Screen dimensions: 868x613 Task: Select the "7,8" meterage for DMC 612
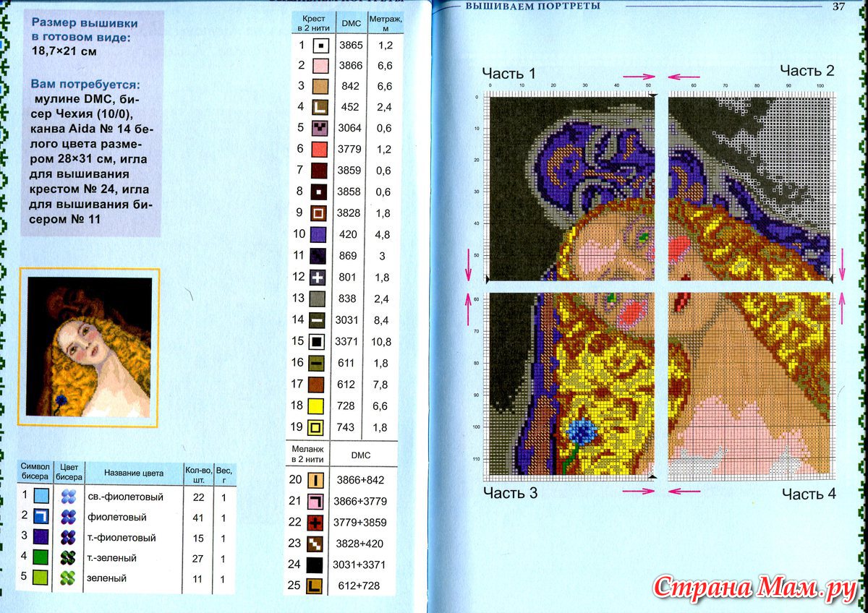point(382,385)
